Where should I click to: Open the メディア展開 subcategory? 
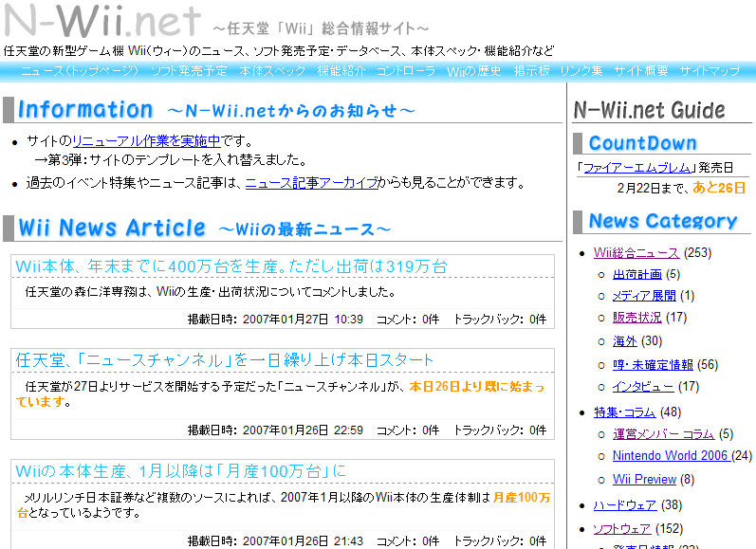pyautogui.click(x=644, y=296)
